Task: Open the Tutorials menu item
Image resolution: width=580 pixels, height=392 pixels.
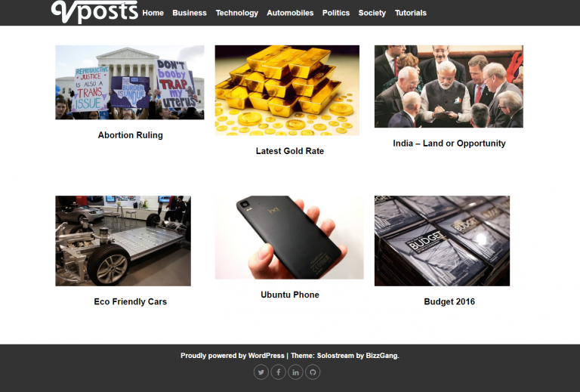Action: tap(411, 13)
